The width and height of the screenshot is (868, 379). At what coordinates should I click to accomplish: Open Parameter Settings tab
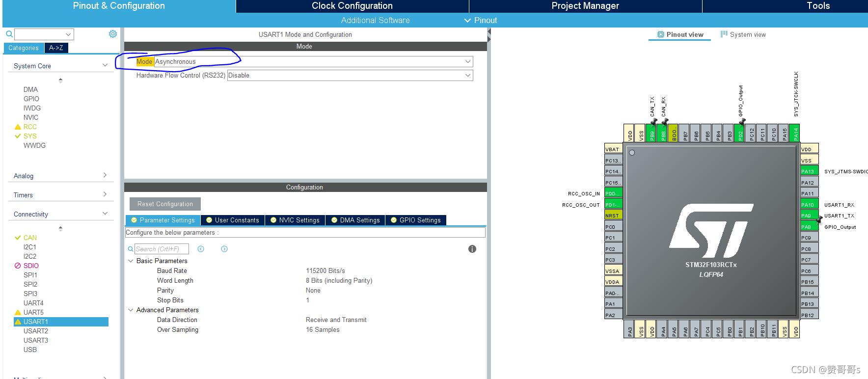(x=163, y=220)
